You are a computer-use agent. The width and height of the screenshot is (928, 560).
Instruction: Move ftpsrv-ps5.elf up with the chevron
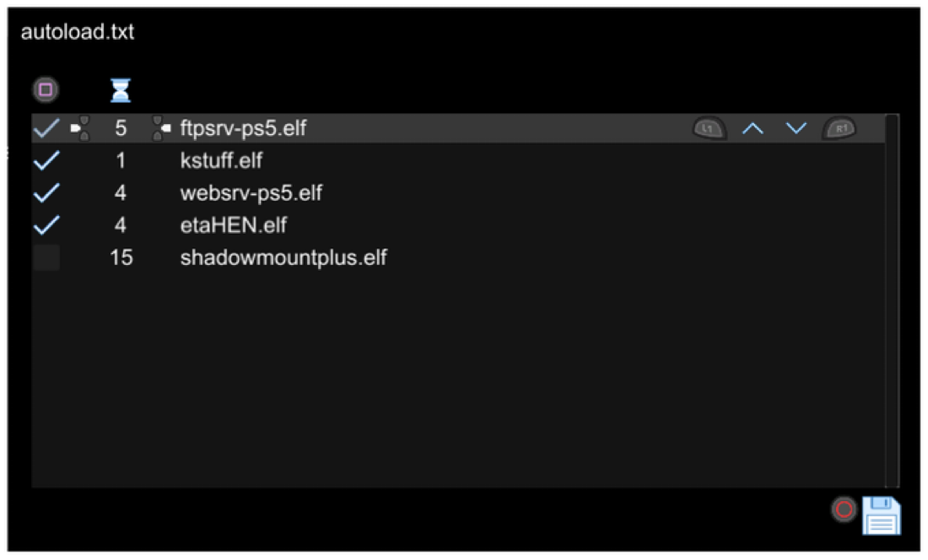(x=753, y=128)
